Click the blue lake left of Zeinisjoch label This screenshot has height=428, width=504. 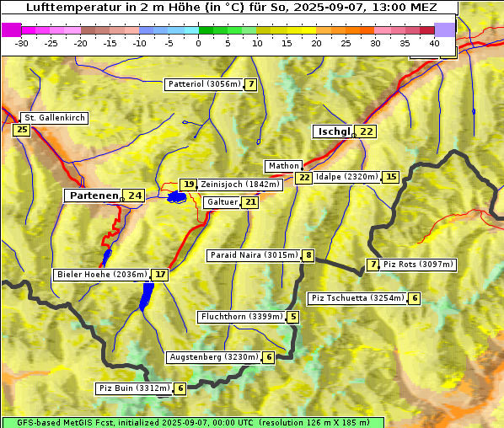[176, 197]
